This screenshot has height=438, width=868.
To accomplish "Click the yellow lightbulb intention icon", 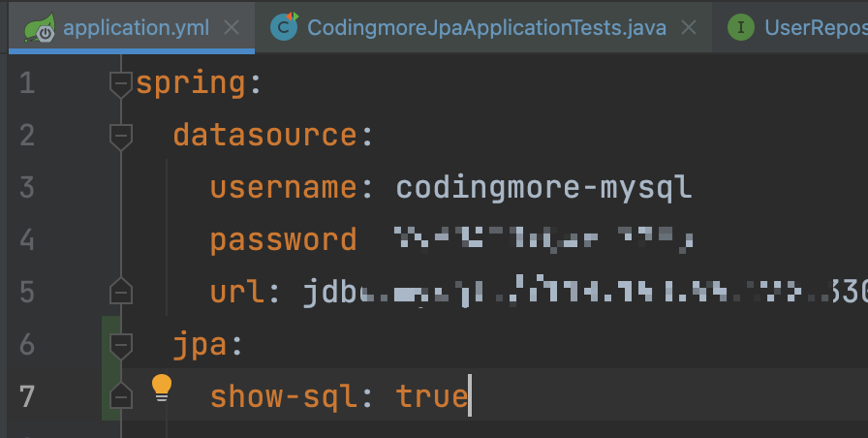I will (161, 388).
